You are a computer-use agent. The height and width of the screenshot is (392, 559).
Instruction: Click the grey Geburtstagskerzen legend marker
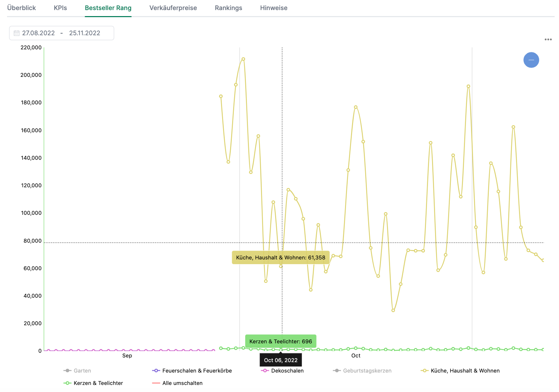click(x=337, y=371)
